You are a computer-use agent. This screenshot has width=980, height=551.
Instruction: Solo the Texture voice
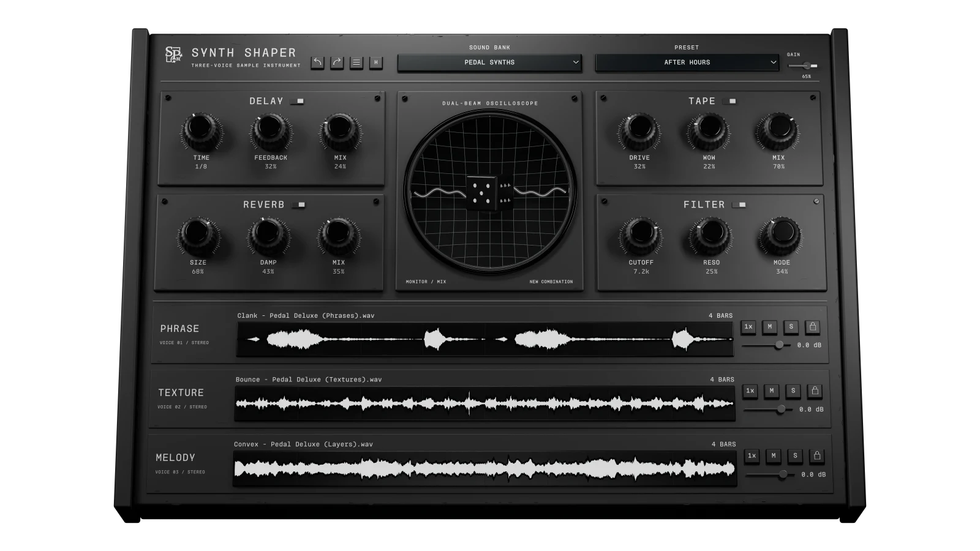[x=793, y=391]
